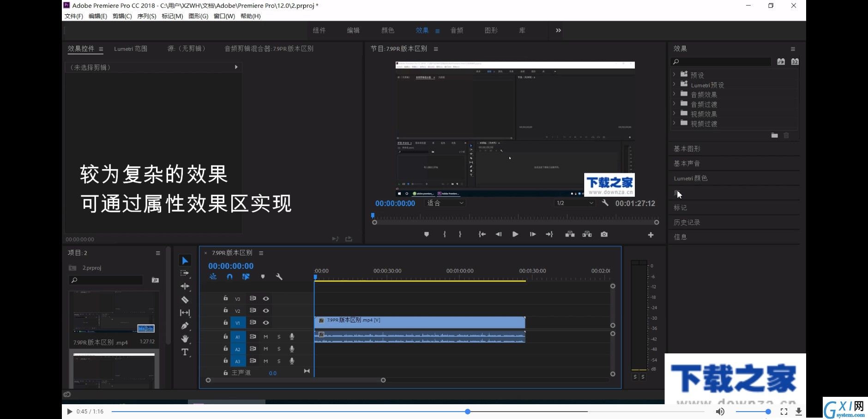This screenshot has height=419, width=868.
Task: Click the Mark Out bracket button
Action: [x=460, y=234]
